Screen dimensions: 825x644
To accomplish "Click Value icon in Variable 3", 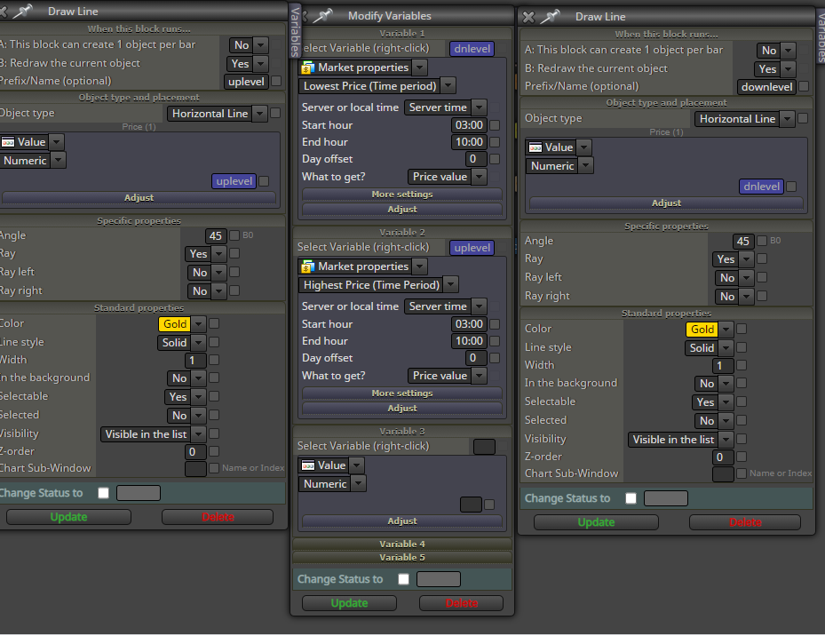I will click(x=308, y=465).
